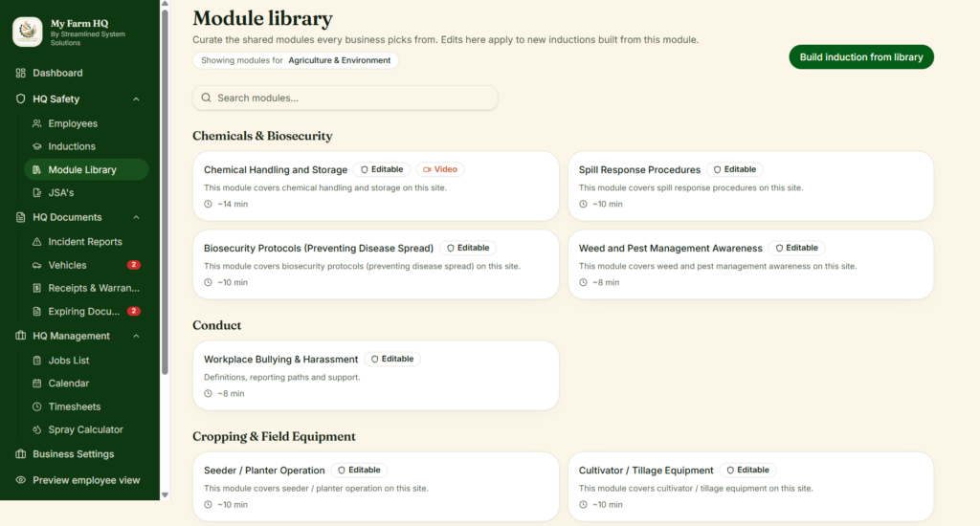Collapse the HQ Documents section chevron

point(136,217)
